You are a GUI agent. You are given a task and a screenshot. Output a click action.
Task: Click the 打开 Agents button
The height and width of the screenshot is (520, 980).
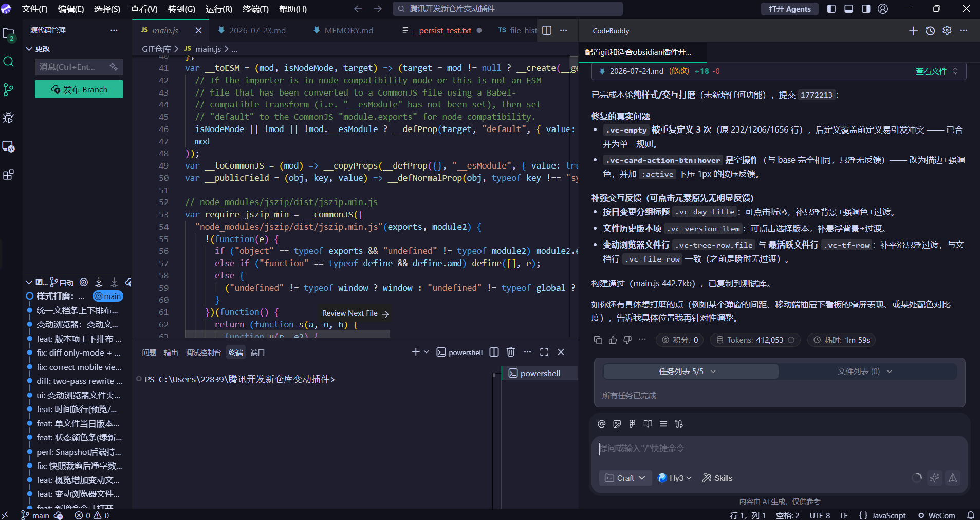coord(789,9)
